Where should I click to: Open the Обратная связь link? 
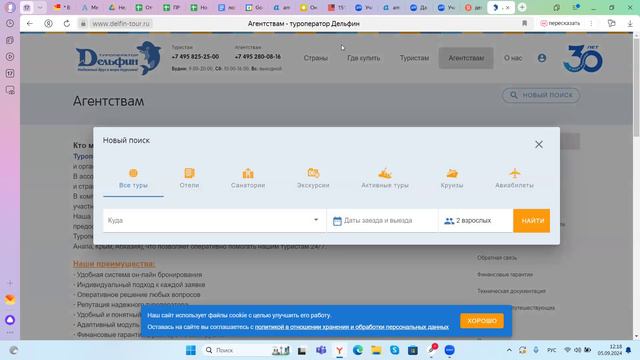(x=497, y=258)
